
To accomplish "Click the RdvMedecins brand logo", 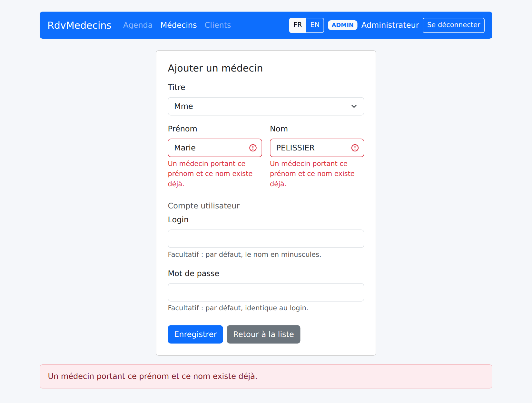I will 79,25.
